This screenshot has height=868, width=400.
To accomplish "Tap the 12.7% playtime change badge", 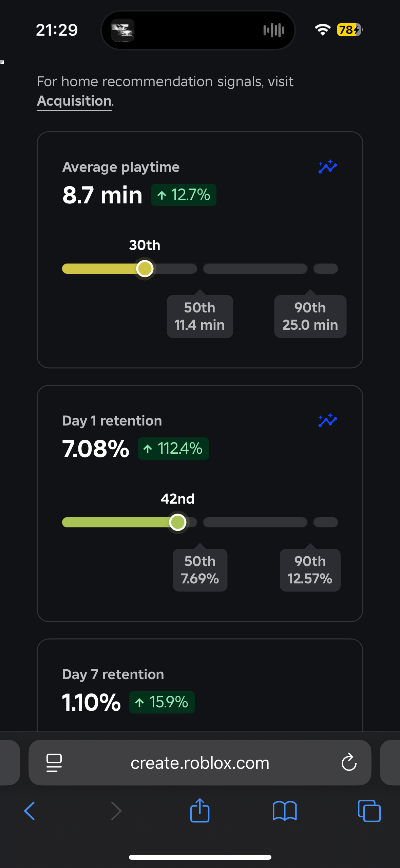I will click(184, 195).
